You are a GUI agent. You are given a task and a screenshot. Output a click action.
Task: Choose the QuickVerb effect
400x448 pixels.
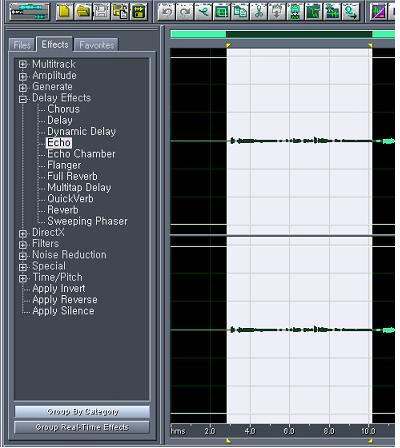click(x=70, y=199)
